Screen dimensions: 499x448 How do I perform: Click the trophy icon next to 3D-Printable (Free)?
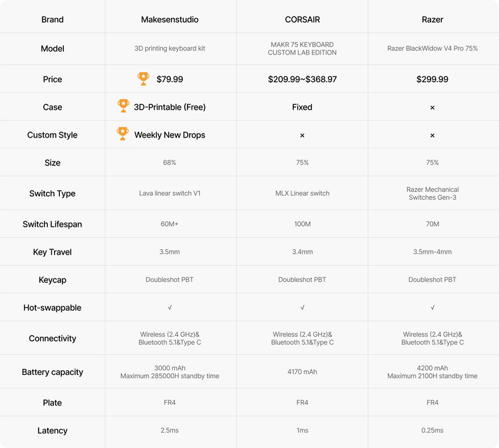(x=122, y=106)
